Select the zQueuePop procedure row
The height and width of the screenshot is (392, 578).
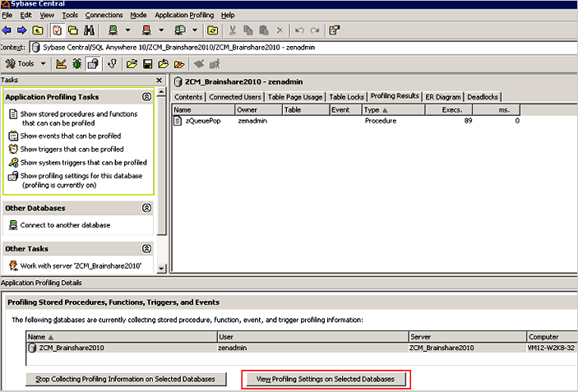click(346, 121)
